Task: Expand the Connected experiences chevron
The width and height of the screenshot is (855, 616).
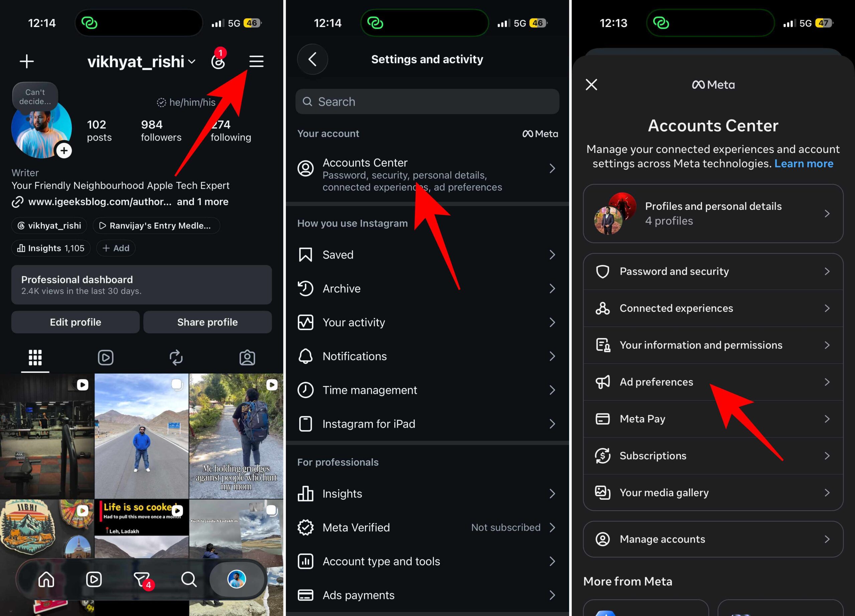Action: pos(827,308)
